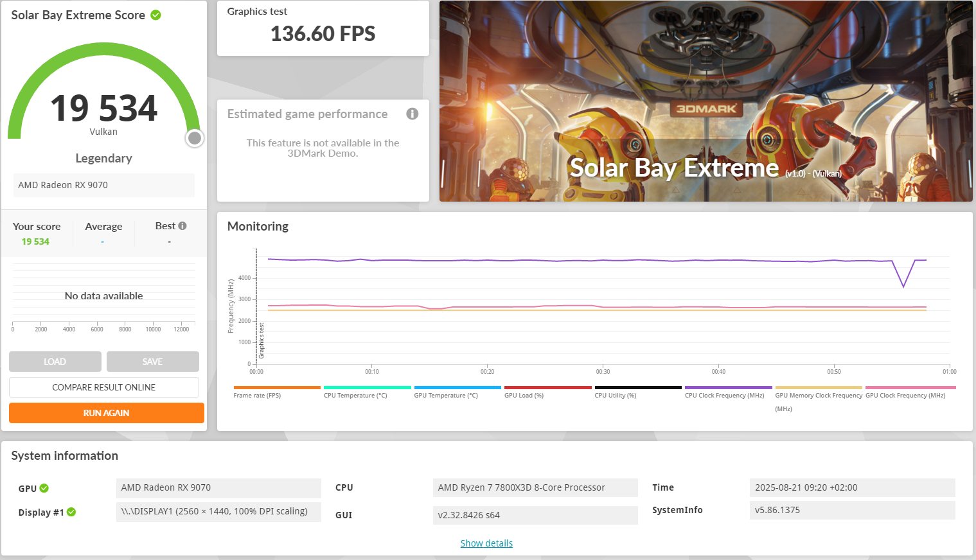The width and height of the screenshot is (976, 560).
Task: Click the Average score column label
Action: (103, 227)
